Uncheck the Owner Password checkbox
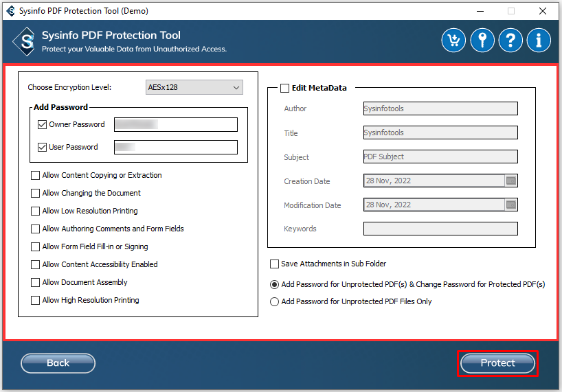This screenshot has height=392, width=562. pos(43,125)
